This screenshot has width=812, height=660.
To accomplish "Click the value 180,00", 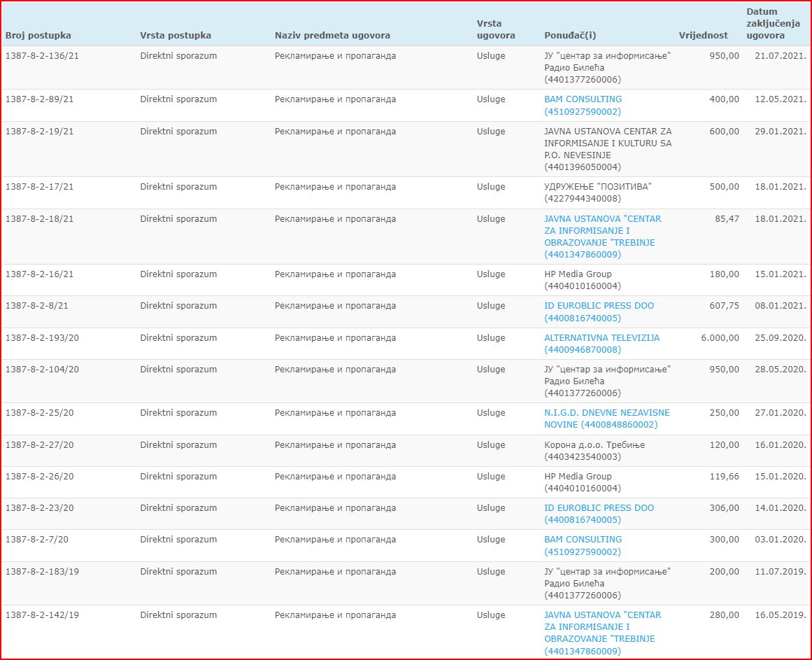I will pyautogui.click(x=724, y=274).
